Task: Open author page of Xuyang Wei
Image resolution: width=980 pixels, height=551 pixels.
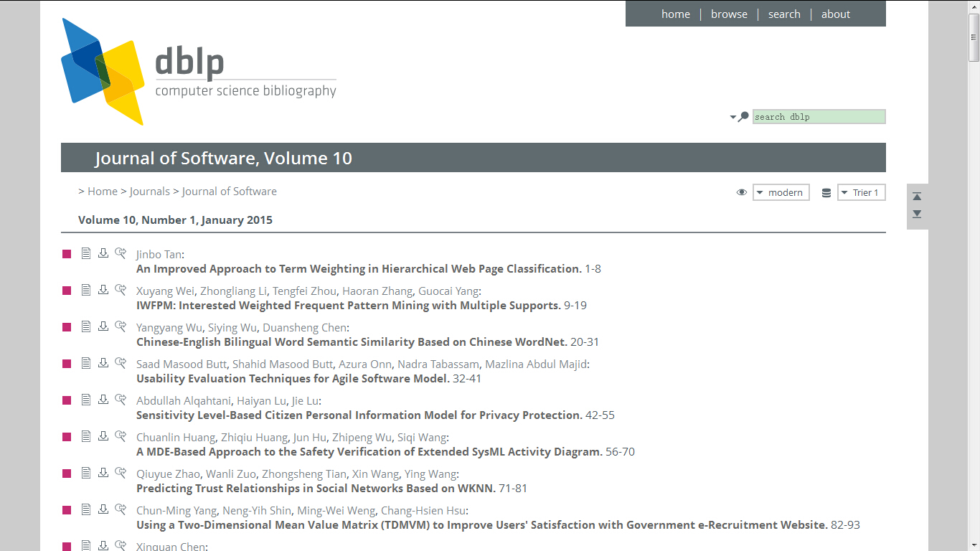Action: tap(165, 291)
